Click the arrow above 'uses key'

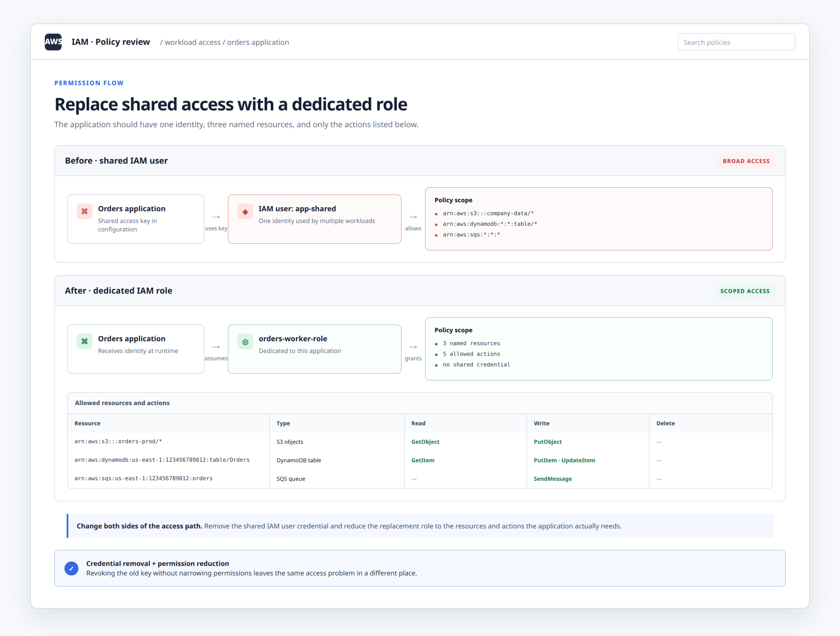coord(216,217)
